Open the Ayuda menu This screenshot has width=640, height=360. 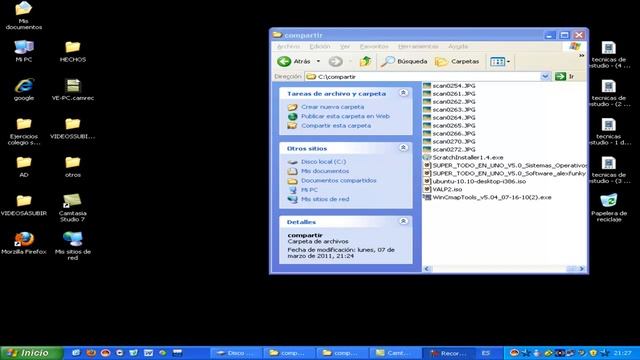click(x=458, y=47)
